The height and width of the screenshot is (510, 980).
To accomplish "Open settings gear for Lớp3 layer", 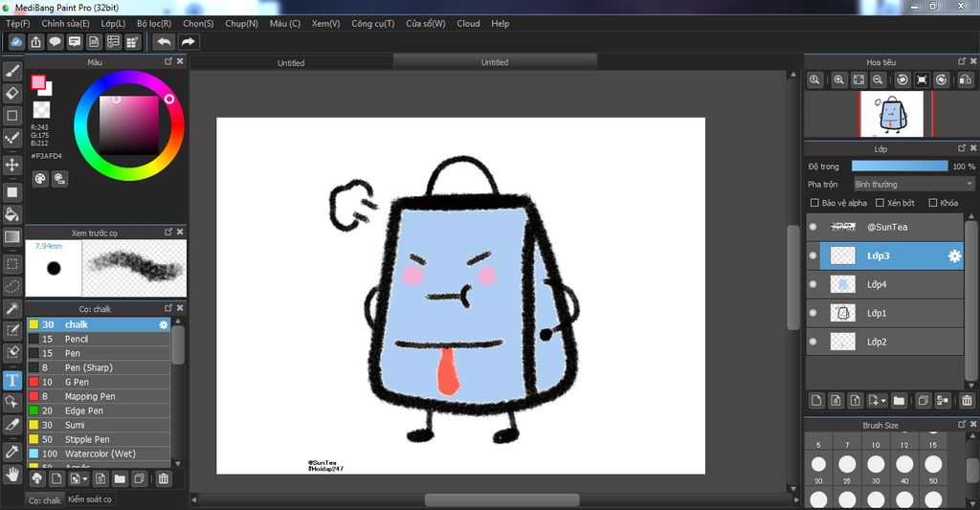I will pos(954,255).
